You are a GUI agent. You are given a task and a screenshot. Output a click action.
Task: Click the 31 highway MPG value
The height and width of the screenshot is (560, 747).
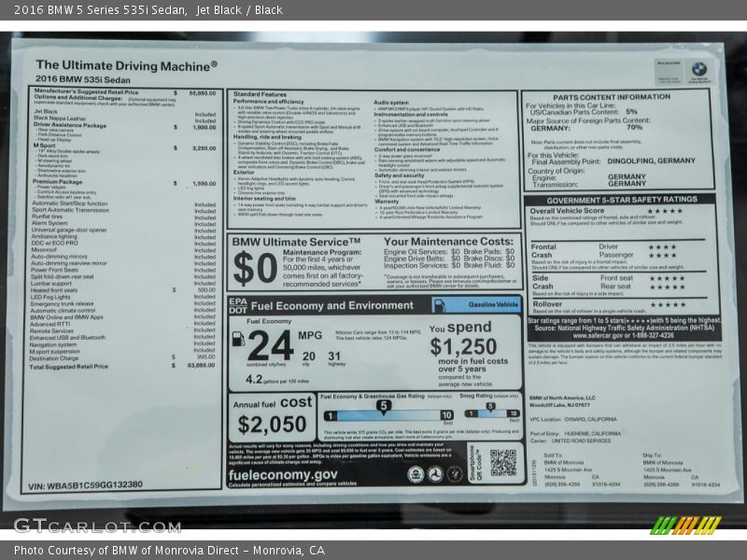click(334, 357)
